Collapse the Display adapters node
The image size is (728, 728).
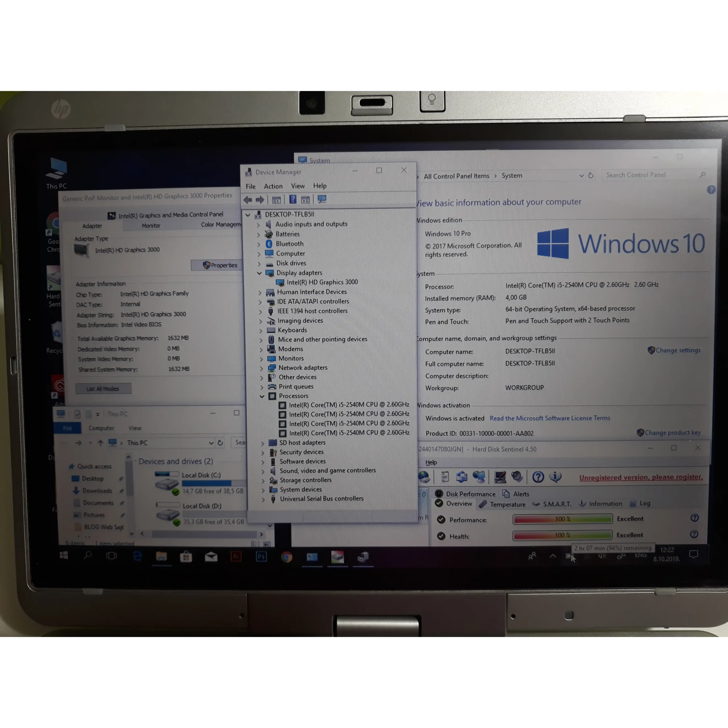click(x=259, y=273)
